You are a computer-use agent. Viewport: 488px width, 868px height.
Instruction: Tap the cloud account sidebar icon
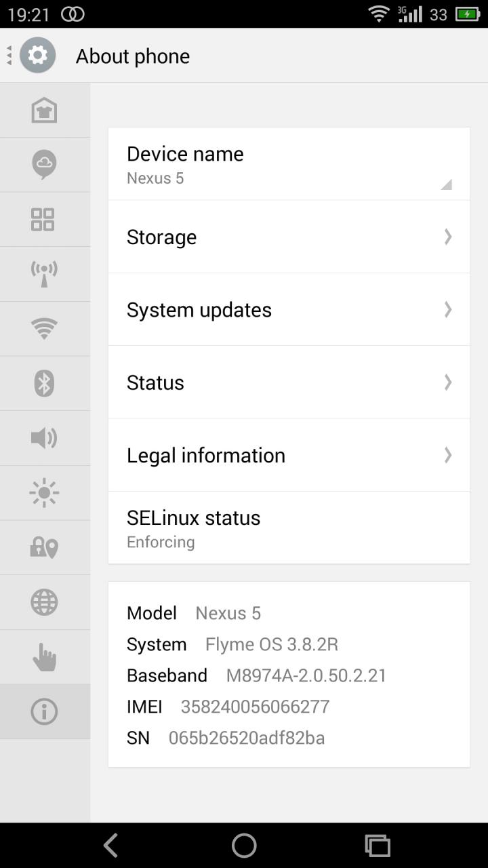tap(44, 164)
